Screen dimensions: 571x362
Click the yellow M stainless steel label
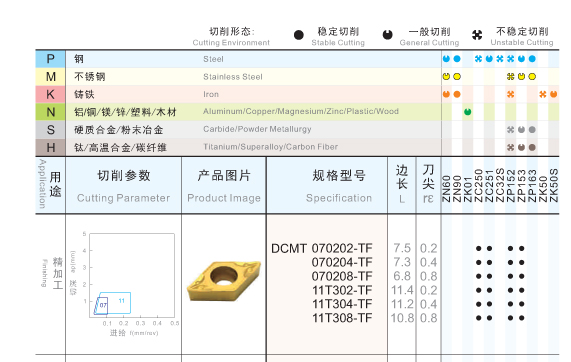click(51, 76)
